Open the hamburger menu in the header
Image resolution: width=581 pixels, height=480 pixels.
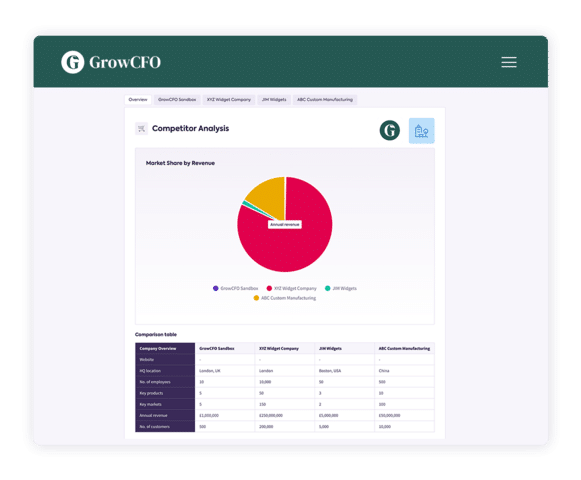509,62
